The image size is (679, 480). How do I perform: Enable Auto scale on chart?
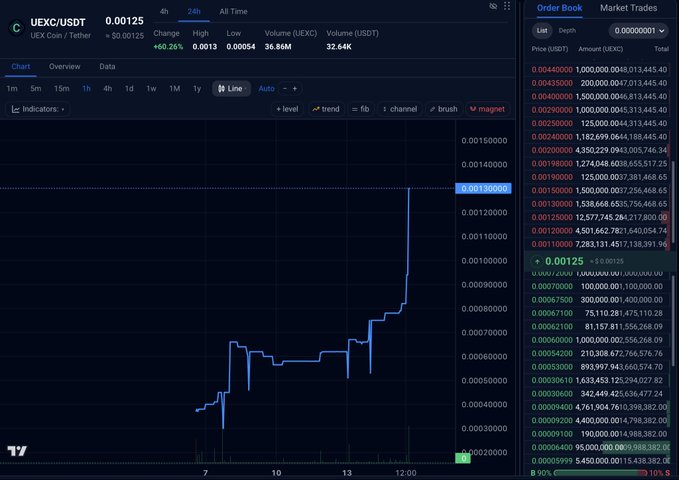point(266,88)
